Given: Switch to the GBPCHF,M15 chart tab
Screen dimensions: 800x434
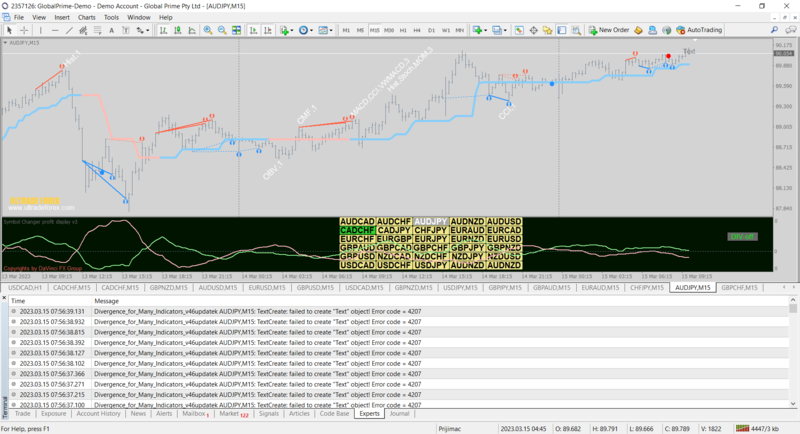Looking at the screenshot, I should pos(739,288).
